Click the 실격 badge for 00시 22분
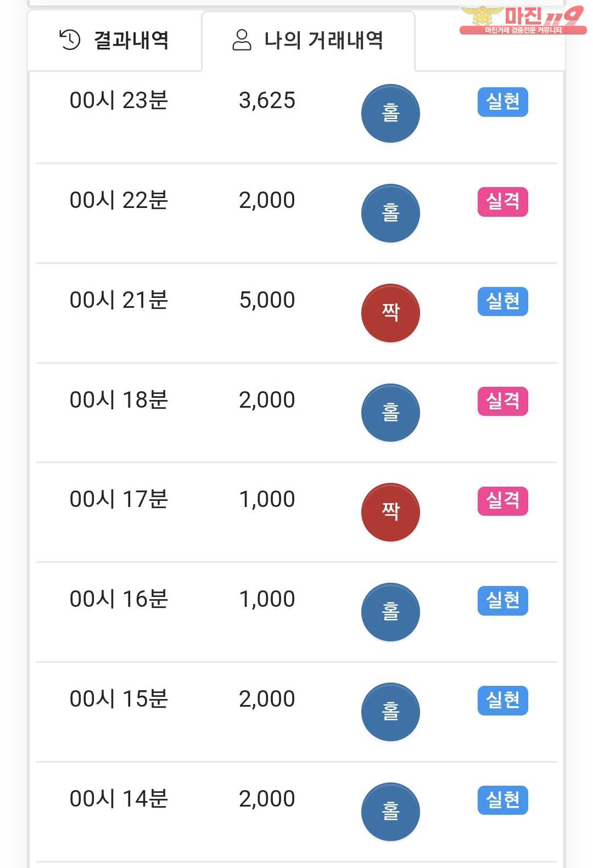The image size is (593, 868). [502, 202]
